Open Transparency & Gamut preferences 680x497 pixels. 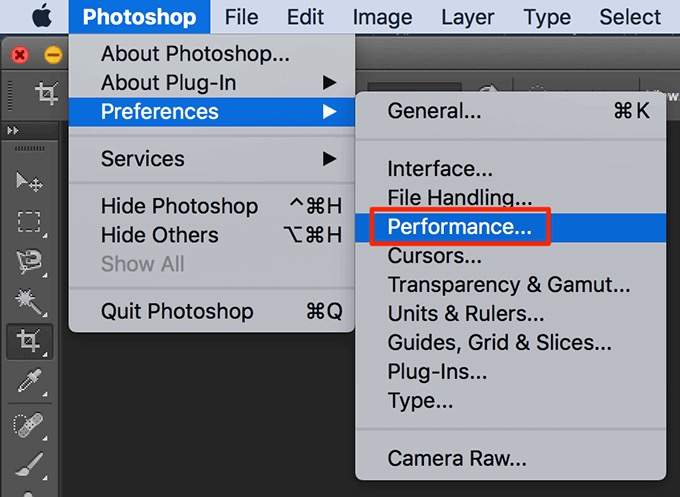(x=509, y=285)
